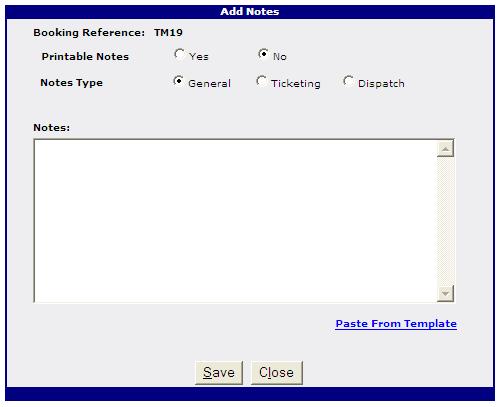Screen dimensions: 501x407
Task: Click the Save button
Action: coord(219,373)
